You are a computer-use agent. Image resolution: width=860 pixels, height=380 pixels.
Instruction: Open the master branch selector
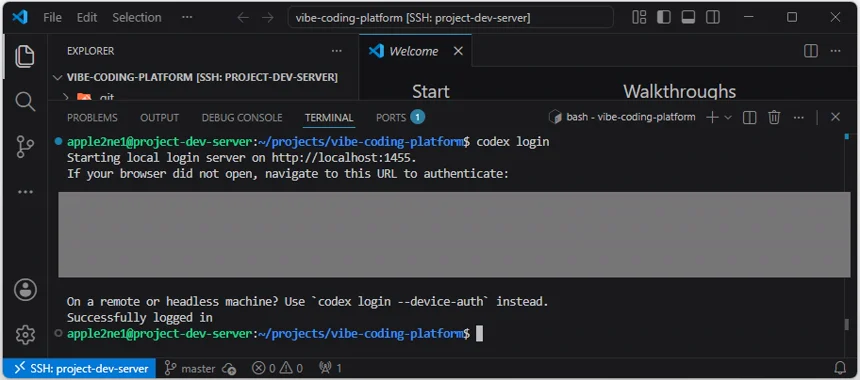[190, 368]
